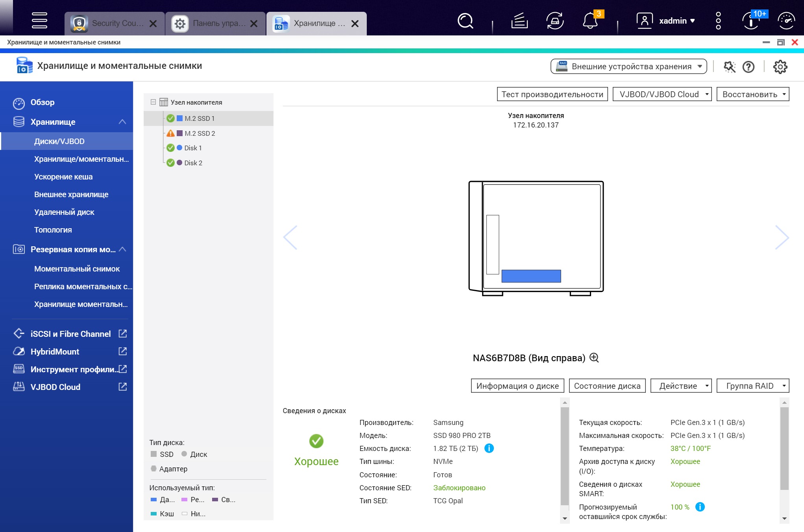Open Внешние устройства хранения dropdown
This screenshot has width=804, height=532.
(628, 66)
